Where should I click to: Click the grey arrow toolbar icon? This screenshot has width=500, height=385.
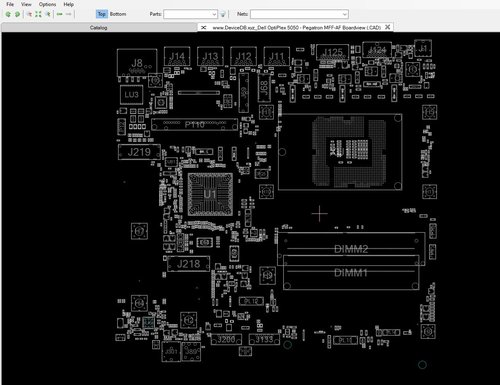pos(69,14)
